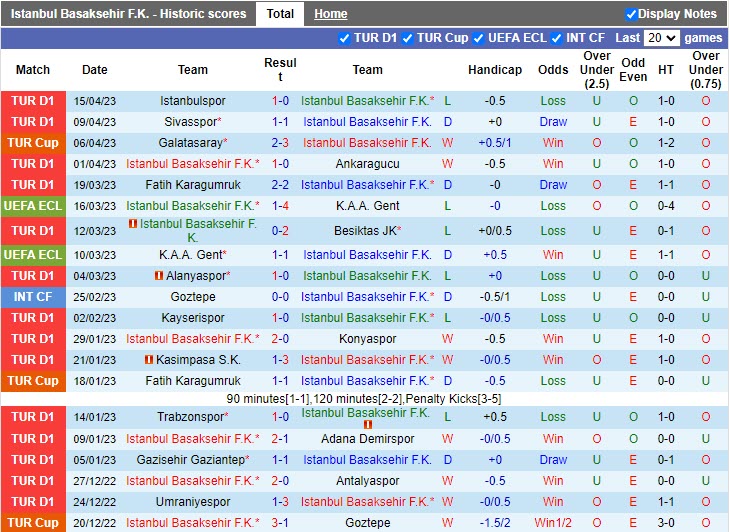Open the Istanbulspor team link
This screenshot has width=729, height=532.
[x=192, y=101]
